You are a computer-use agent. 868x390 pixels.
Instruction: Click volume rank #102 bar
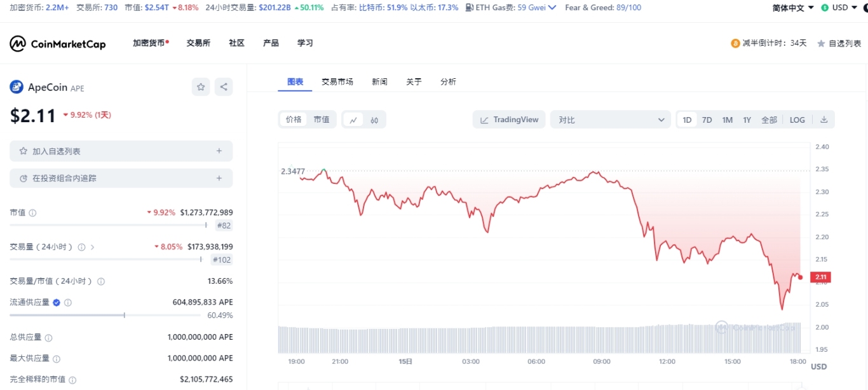[x=105, y=259]
